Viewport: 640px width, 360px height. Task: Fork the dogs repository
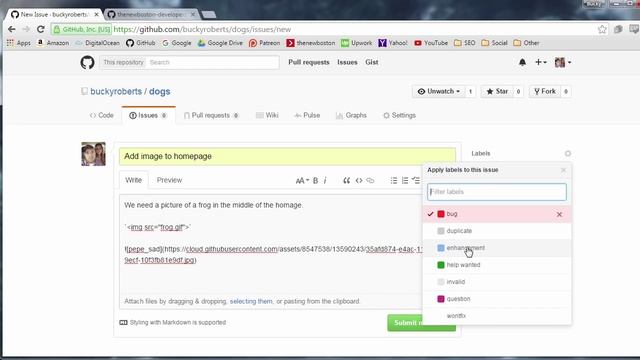click(545, 91)
